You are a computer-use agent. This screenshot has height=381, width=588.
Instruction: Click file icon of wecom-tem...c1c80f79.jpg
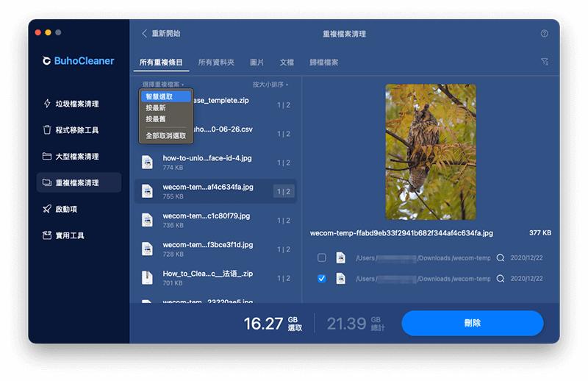(x=148, y=221)
